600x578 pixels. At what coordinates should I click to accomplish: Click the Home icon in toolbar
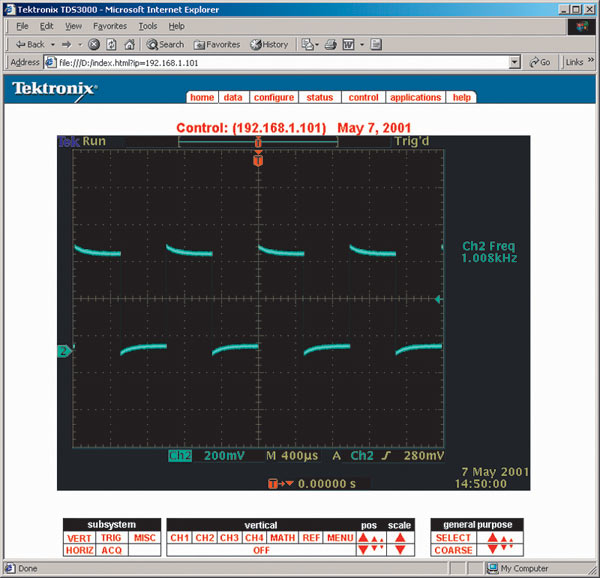pos(129,45)
